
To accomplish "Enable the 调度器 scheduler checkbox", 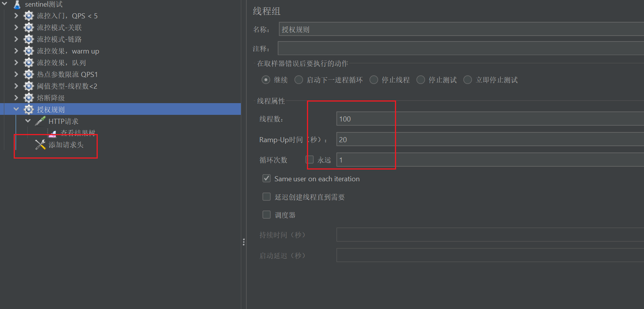I will (267, 215).
